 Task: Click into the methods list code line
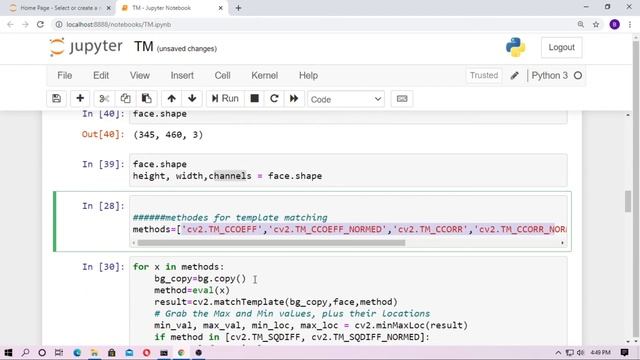coord(349,229)
